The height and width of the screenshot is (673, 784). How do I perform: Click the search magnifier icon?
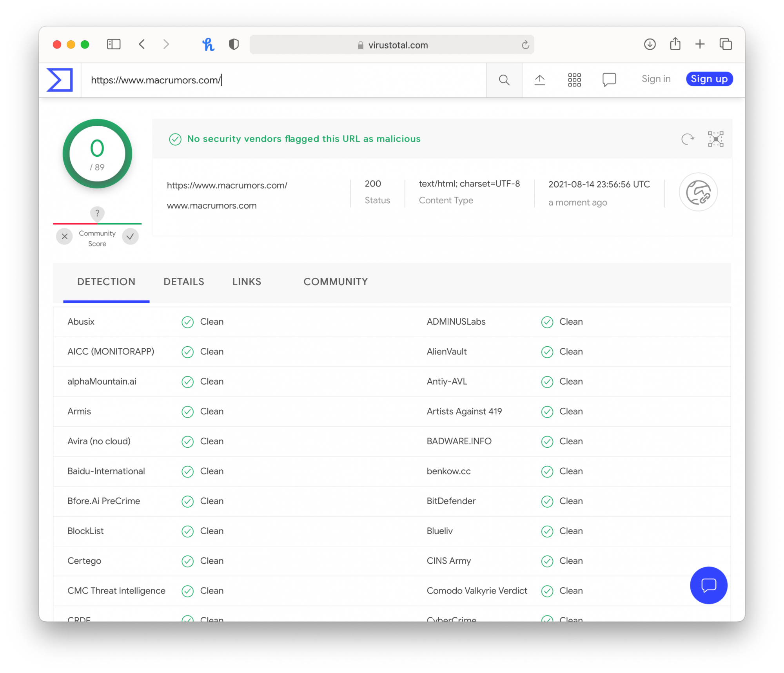[x=504, y=80]
